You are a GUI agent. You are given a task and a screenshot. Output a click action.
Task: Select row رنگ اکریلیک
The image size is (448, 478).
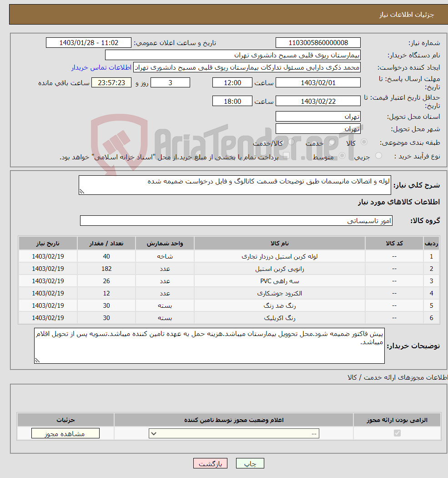coord(229,318)
